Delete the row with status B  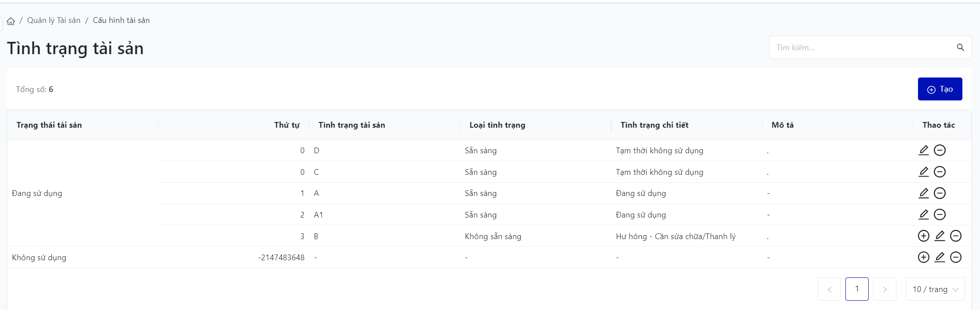coord(956,236)
